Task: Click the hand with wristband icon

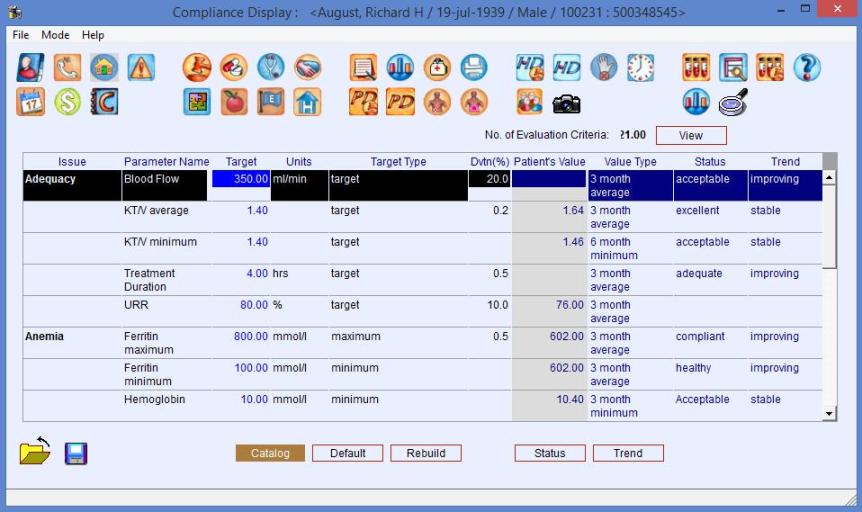Action: click(604, 68)
